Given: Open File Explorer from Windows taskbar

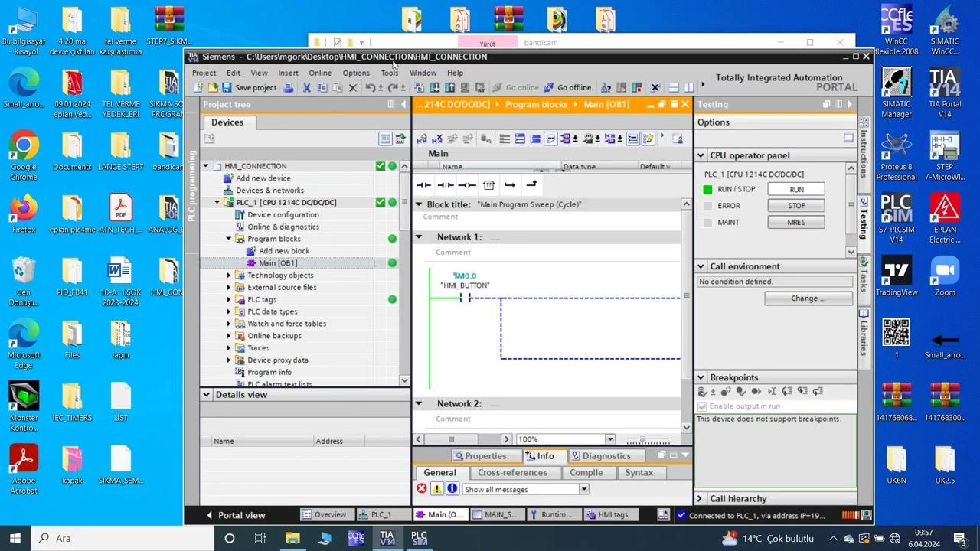Looking at the screenshot, I should click(x=292, y=538).
